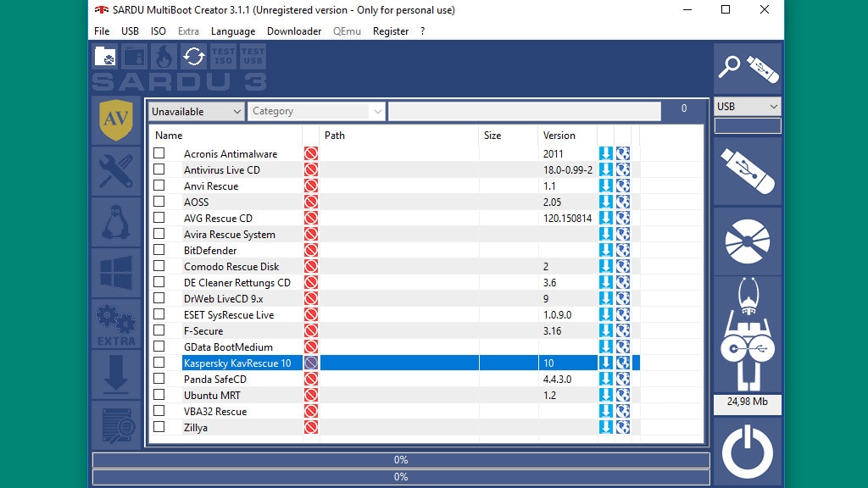The height and width of the screenshot is (488, 868).
Task: Click download arrow for Kaspersky KavRescue 10
Action: point(605,363)
